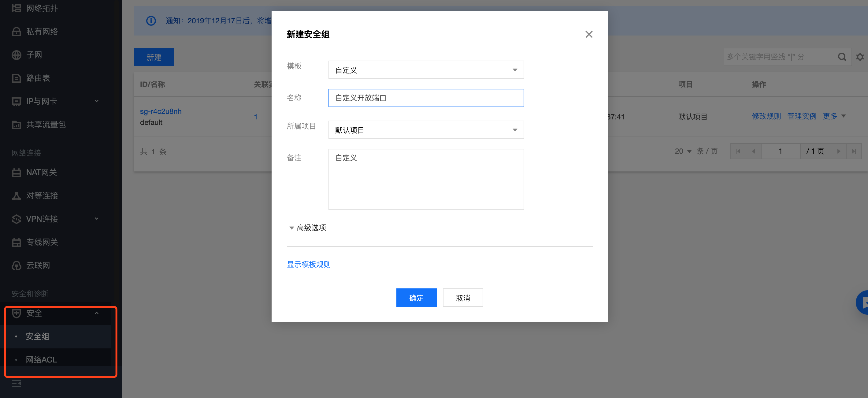Click the 子网 globe icon
The image size is (868, 398).
coord(16,55)
